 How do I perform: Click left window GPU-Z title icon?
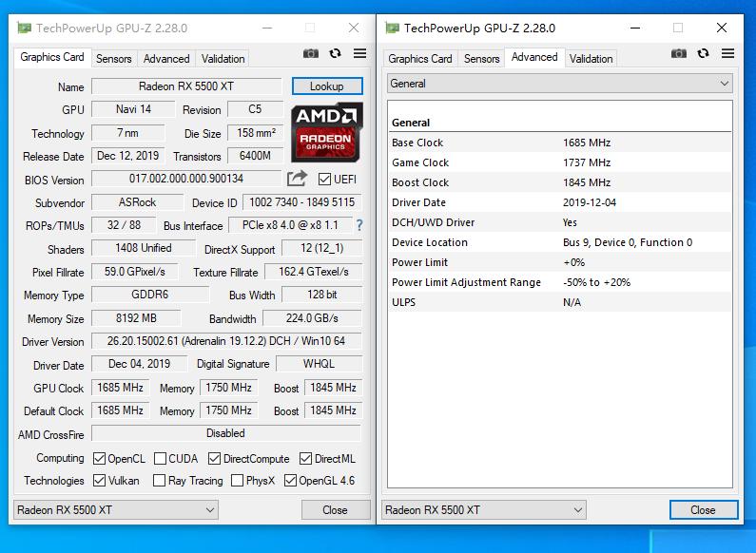coord(24,28)
